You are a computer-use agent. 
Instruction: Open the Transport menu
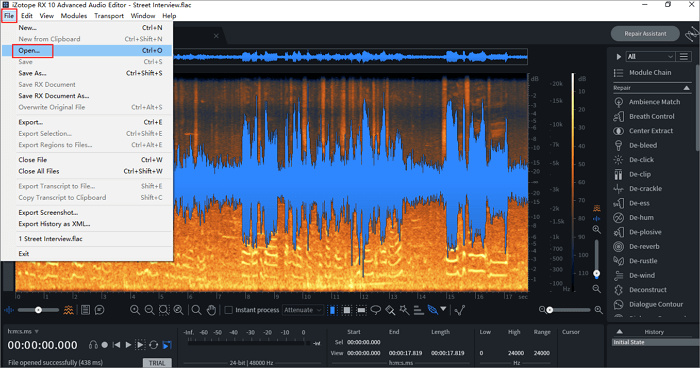click(x=109, y=16)
